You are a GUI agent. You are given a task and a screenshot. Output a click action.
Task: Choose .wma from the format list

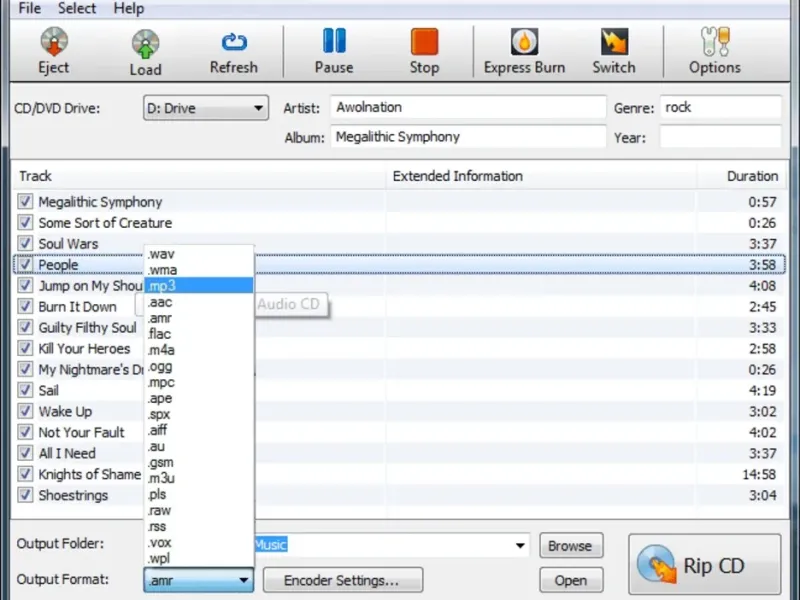click(199, 269)
